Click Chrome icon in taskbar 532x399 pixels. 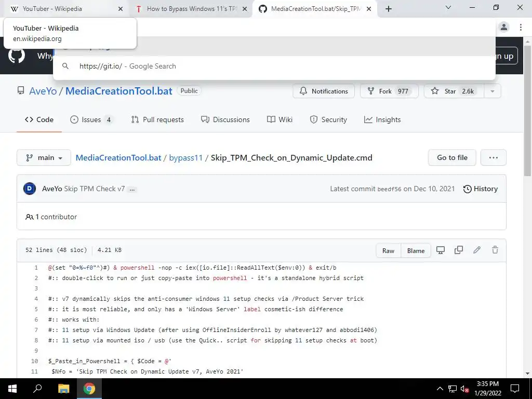point(89,389)
